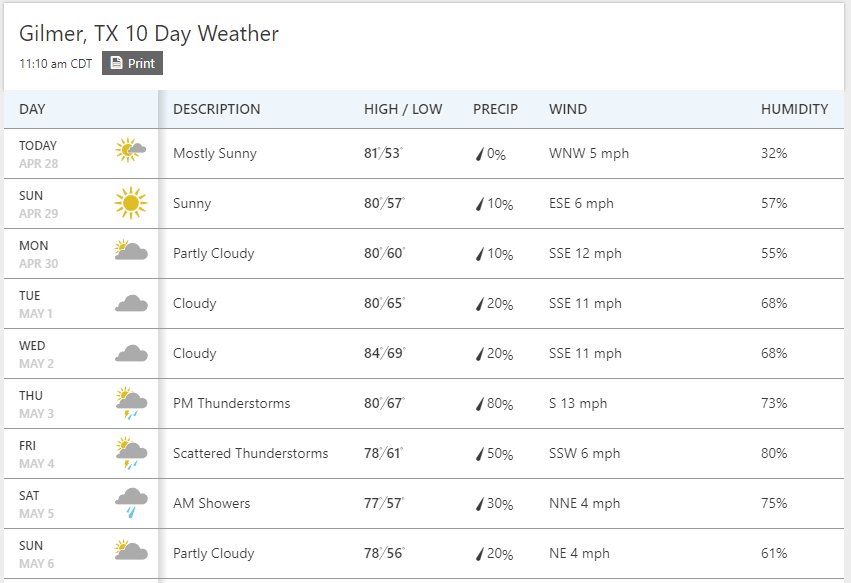Click the scattered thunderstorms icon for Fri May 4
The image size is (851, 583).
pos(131,453)
